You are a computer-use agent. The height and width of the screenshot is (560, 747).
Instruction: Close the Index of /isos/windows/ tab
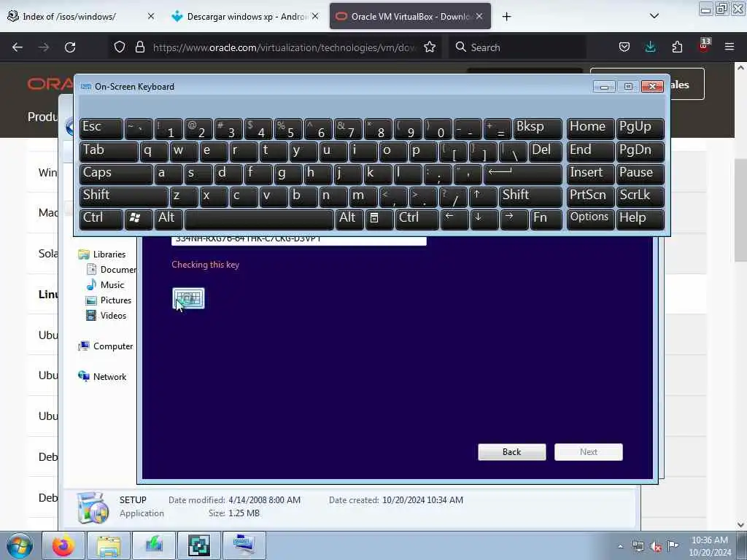(x=150, y=16)
